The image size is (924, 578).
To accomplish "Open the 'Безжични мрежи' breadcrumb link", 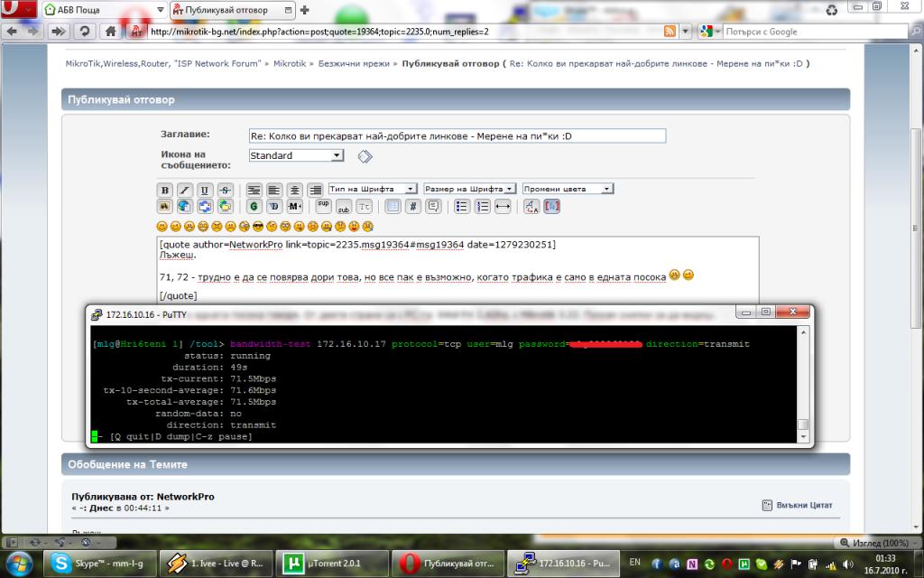I will click(355, 64).
